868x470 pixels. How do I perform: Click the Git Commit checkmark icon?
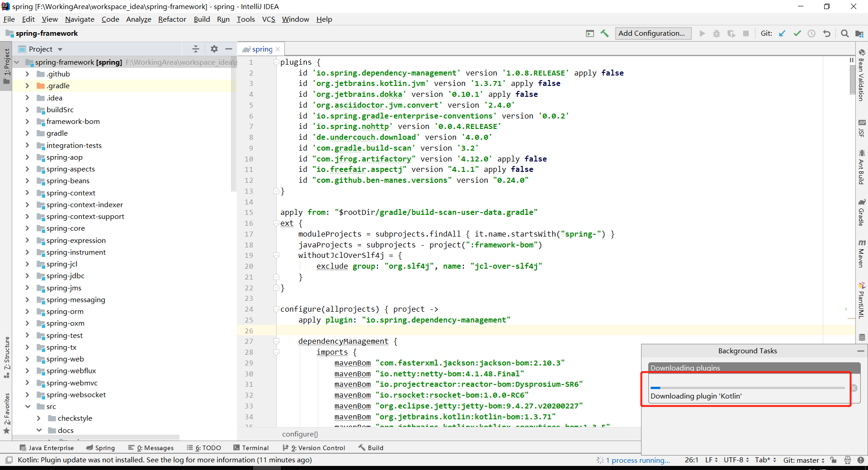797,33
